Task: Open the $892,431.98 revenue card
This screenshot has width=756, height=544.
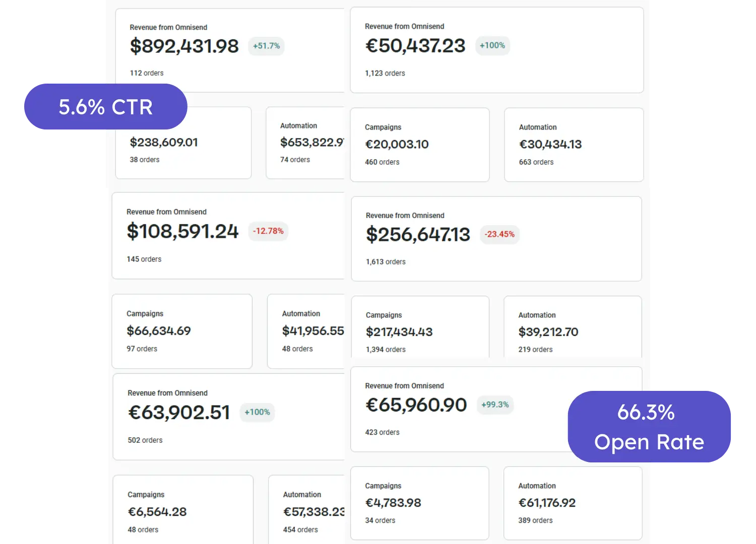Action: pyautogui.click(x=230, y=50)
